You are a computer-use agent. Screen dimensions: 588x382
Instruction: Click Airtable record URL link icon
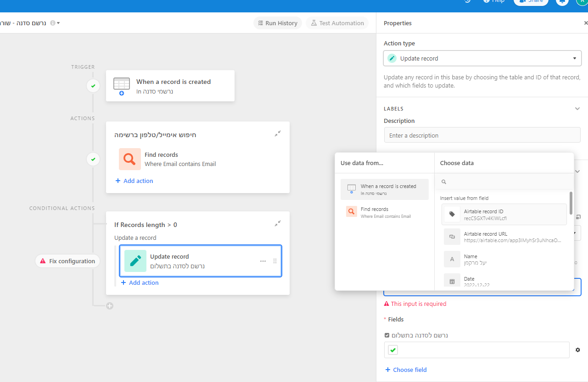[x=452, y=237]
